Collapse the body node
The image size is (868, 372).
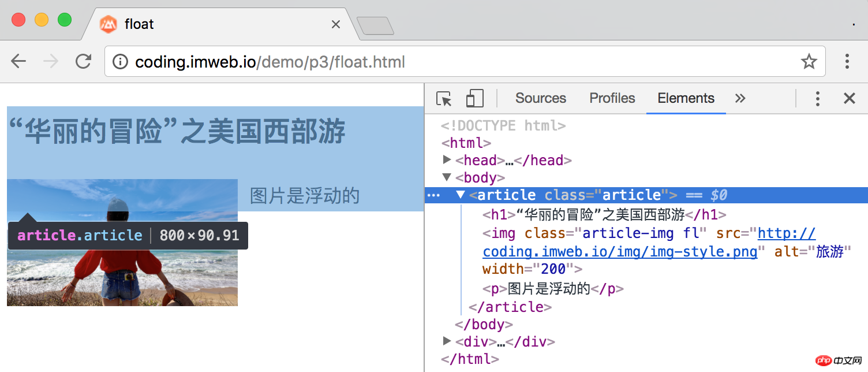tap(447, 177)
